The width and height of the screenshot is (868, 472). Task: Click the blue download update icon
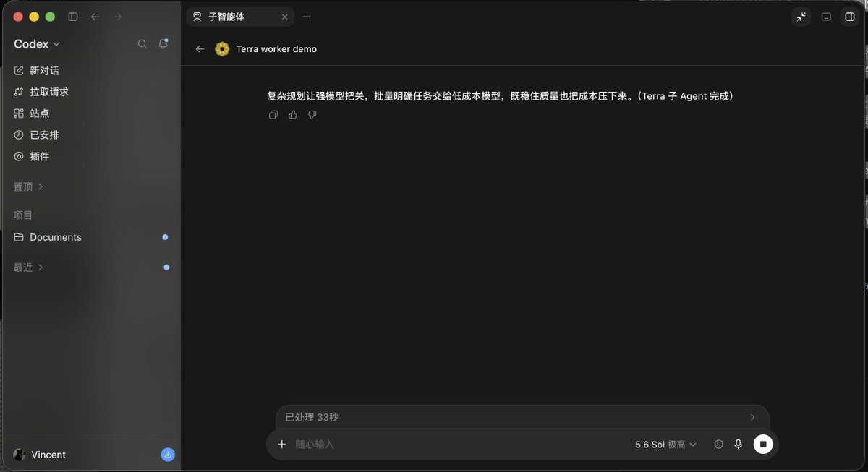click(168, 455)
